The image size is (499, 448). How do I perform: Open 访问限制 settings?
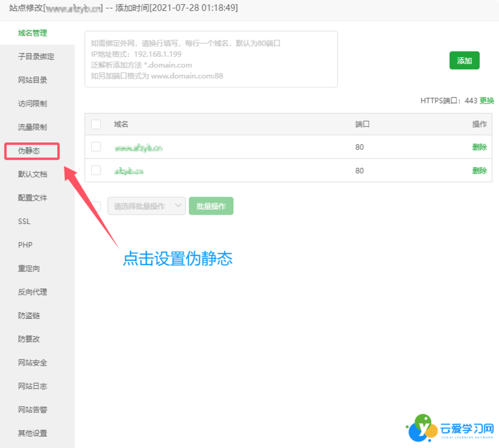(x=32, y=104)
